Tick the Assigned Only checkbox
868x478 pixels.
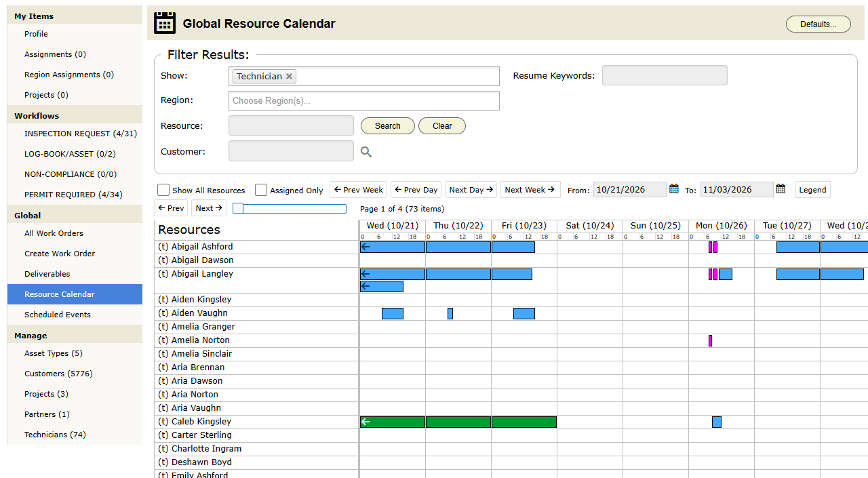(x=261, y=190)
